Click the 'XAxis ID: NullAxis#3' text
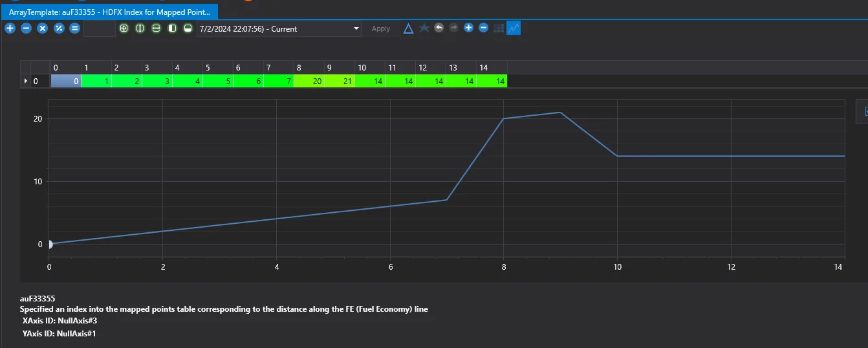 60,320
